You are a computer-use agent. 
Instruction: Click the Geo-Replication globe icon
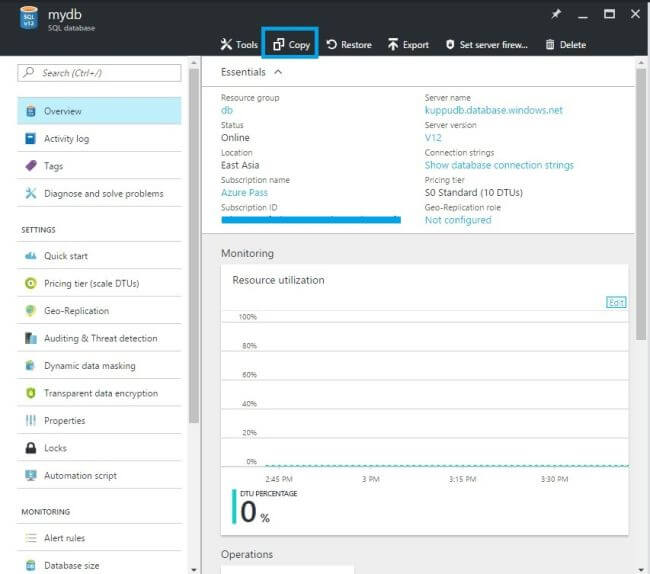(31, 310)
